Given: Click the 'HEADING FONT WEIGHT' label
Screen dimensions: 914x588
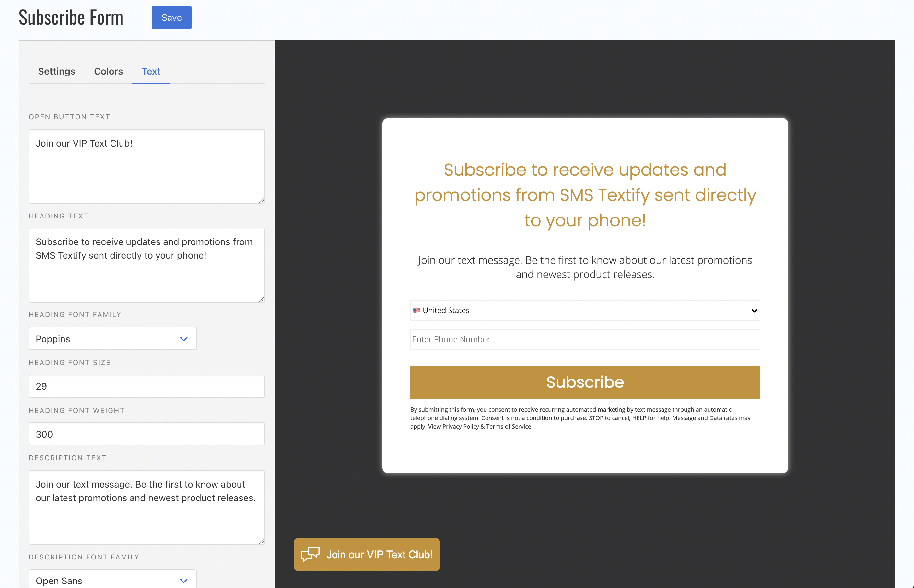Looking at the screenshot, I should click(77, 410).
